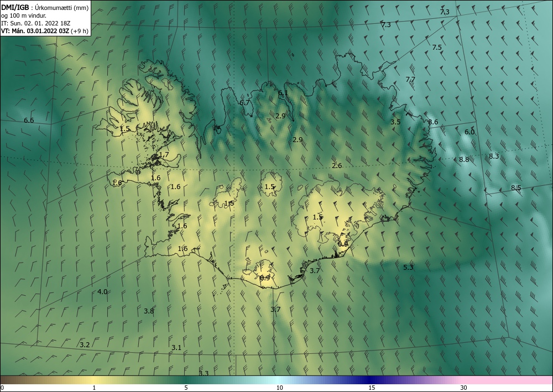Viewport: 553px width, 392px height.
Task: Click the 5.3 value southeast of Iceland
Action: (x=408, y=268)
